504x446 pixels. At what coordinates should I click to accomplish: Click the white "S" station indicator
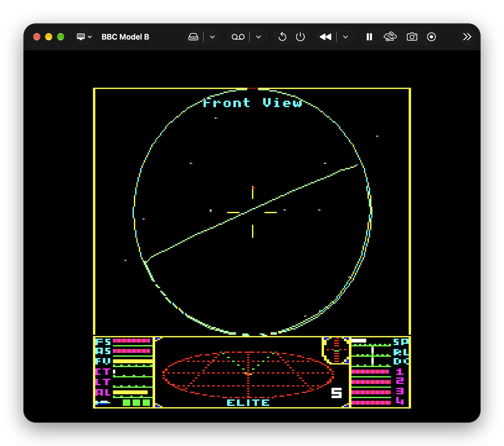[x=337, y=393]
